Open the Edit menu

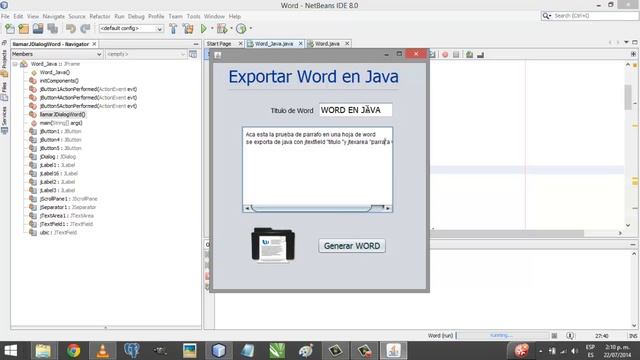coord(18,16)
